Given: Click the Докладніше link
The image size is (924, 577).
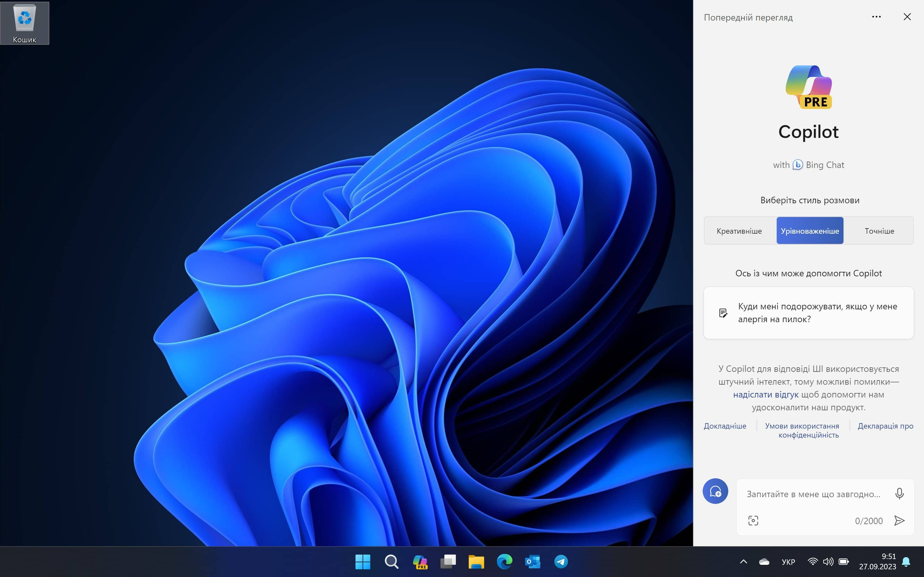Looking at the screenshot, I should click(725, 425).
